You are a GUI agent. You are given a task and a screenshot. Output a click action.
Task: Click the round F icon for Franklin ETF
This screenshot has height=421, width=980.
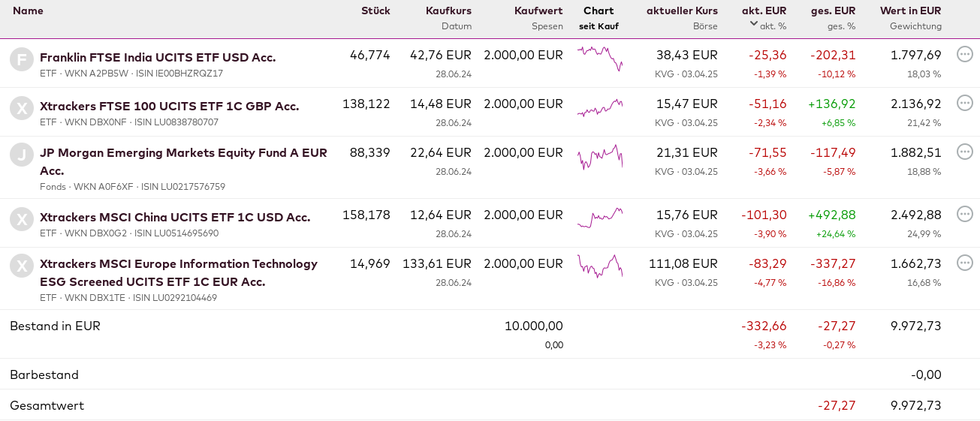[22, 59]
